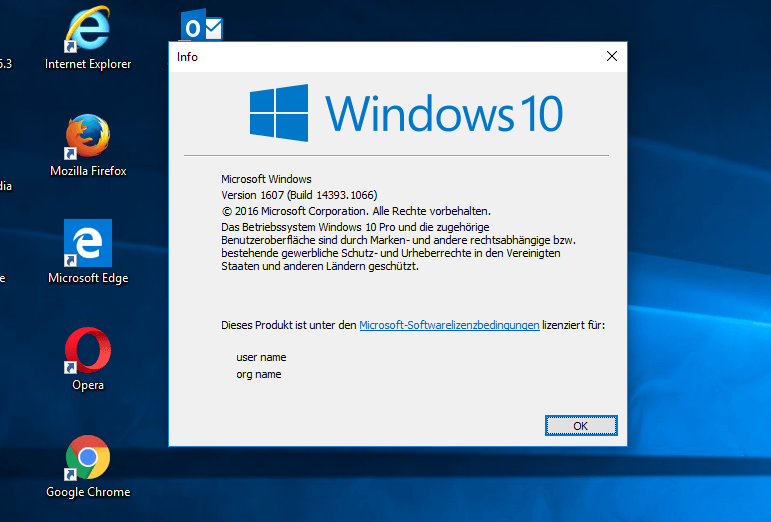771x522 pixels.
Task: Click the Windows 10 wordmark text
Action: coord(444,112)
